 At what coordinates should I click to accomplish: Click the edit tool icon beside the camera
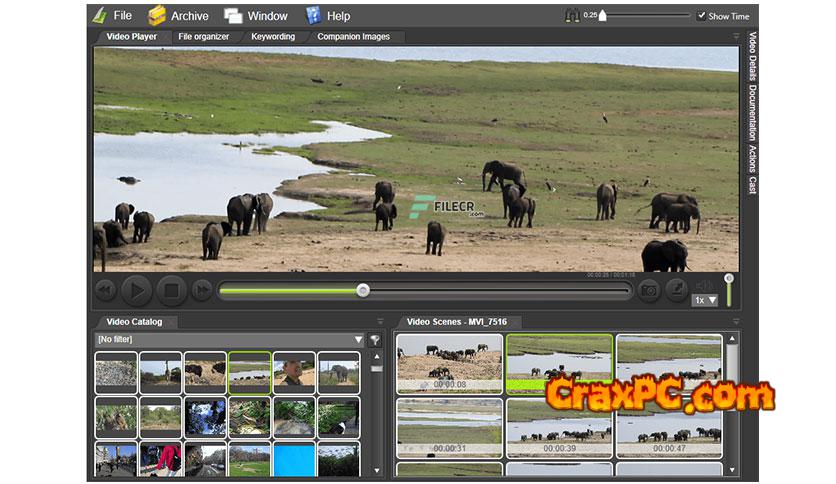click(677, 290)
